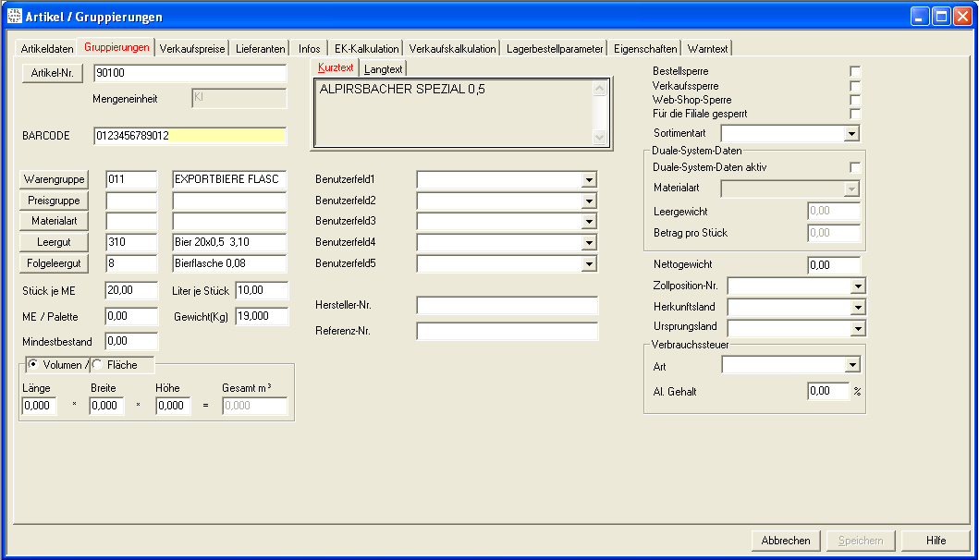
Task: Select the Volumen radio button
Action: (34, 364)
